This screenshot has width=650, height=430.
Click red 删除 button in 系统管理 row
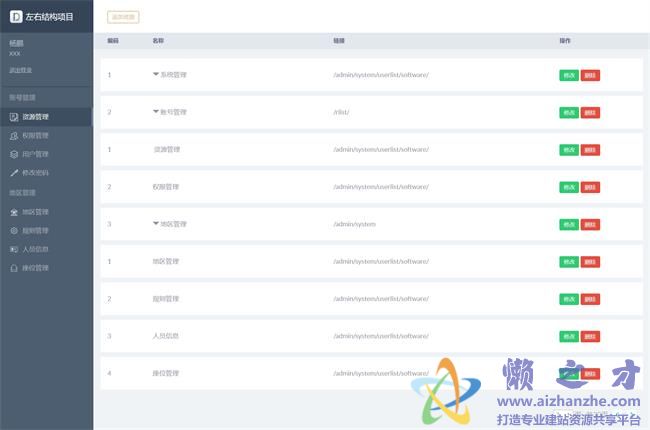[x=590, y=75]
